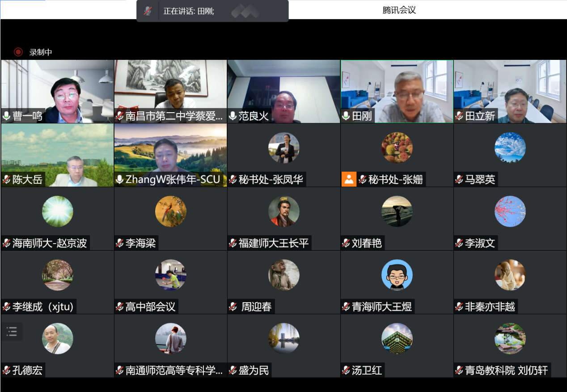Click the muted mic icon beside 周迎春

click(x=233, y=307)
